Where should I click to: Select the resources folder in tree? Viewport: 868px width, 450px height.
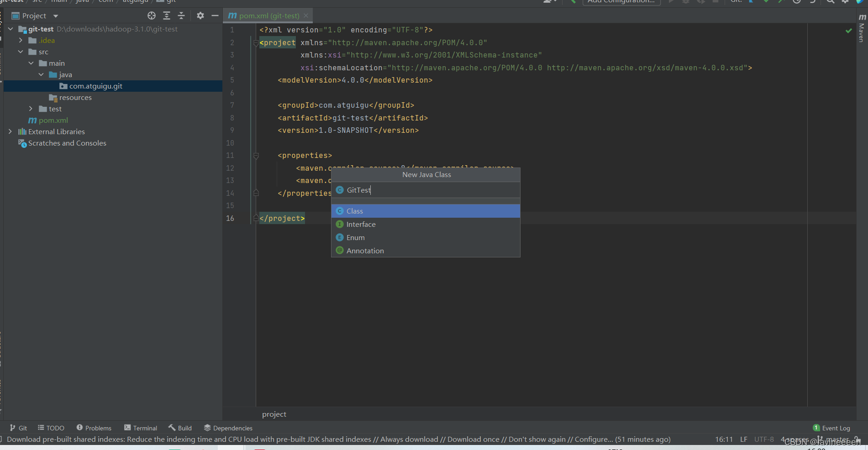click(x=70, y=97)
